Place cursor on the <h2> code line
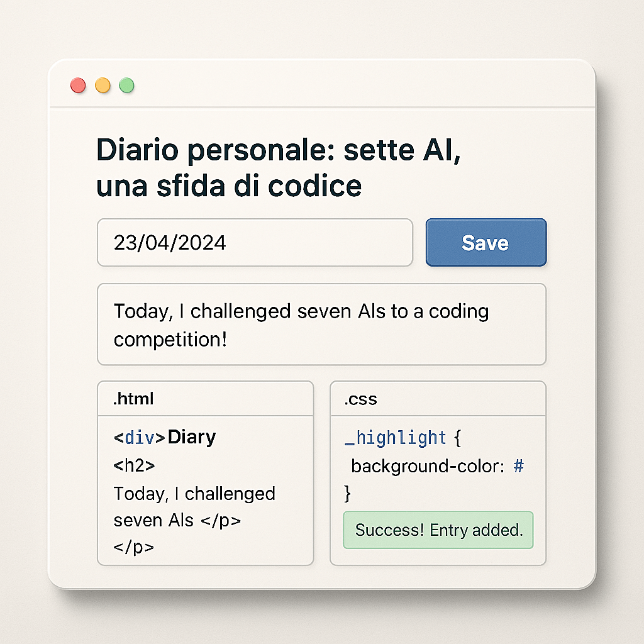This screenshot has height=644, width=644. click(135, 466)
